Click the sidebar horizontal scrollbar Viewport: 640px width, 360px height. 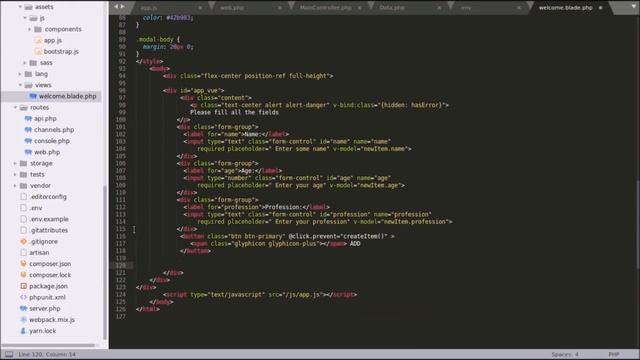(x=49, y=345)
